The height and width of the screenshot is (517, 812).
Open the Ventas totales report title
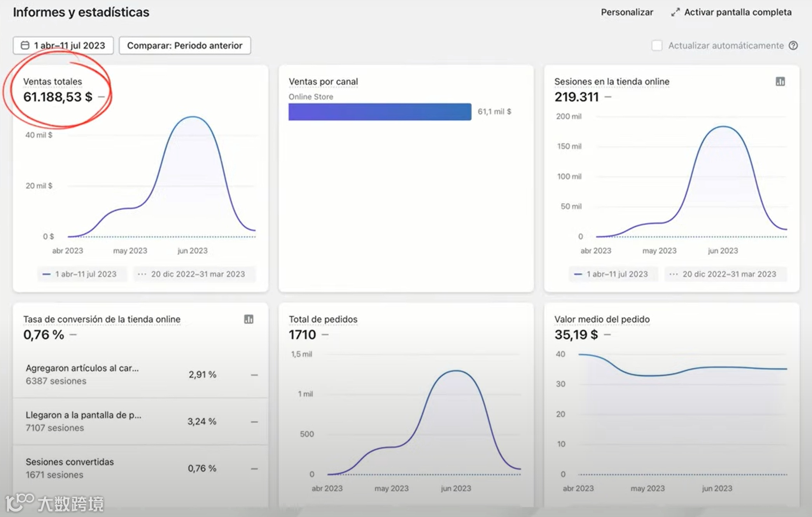(52, 82)
